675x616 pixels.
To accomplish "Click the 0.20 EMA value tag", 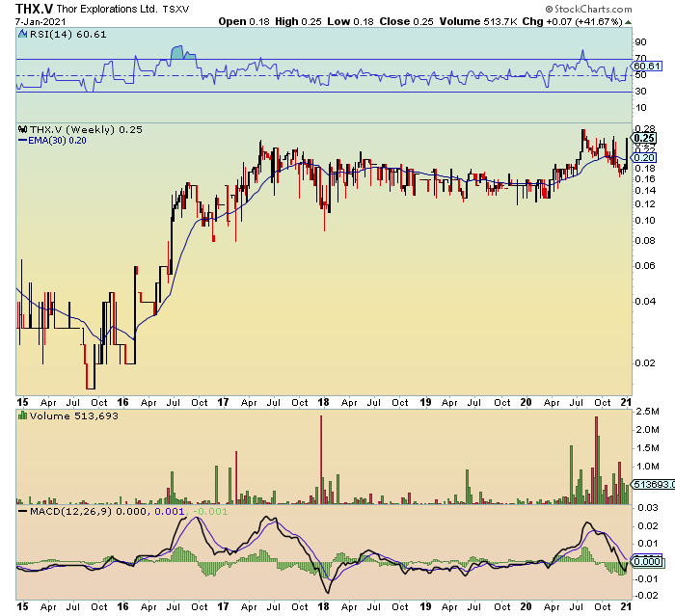I will [x=644, y=157].
